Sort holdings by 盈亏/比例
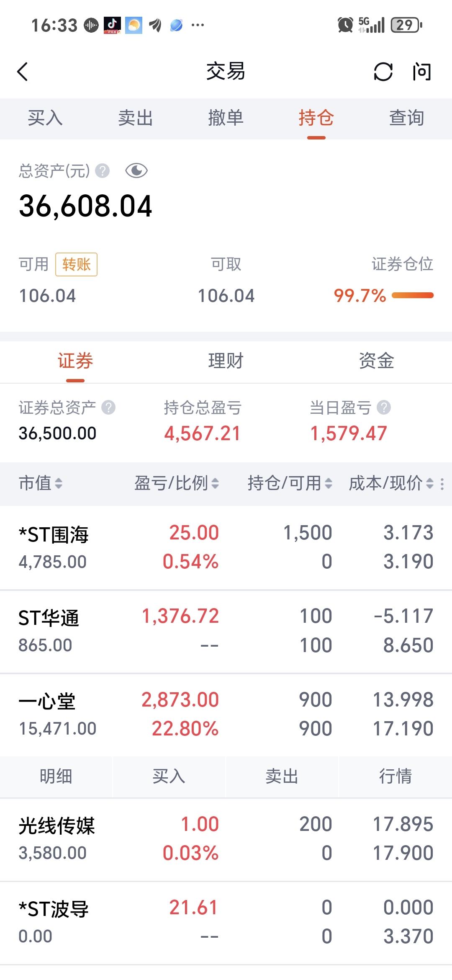The width and height of the screenshot is (452, 980). pos(176,483)
